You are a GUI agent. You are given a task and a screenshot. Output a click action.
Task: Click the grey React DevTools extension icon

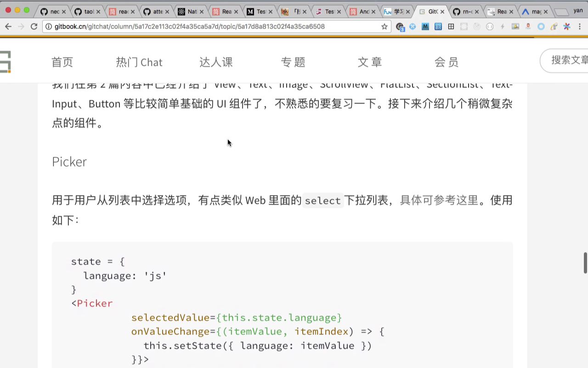pos(464,27)
